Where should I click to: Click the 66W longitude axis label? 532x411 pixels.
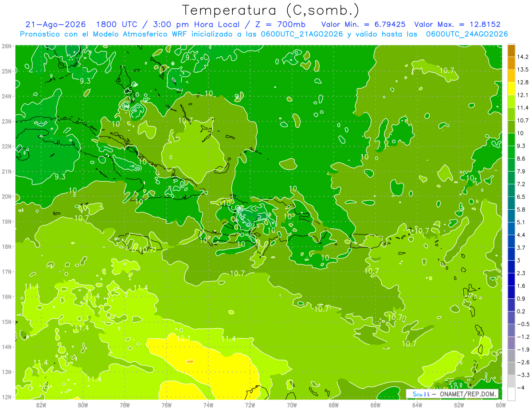[375, 405]
